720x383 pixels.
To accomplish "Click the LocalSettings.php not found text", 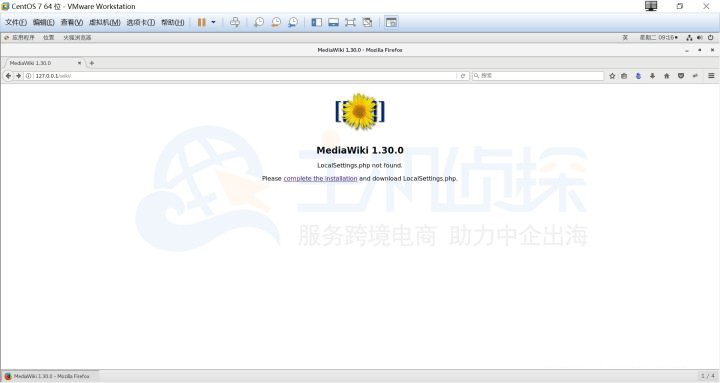I will [360, 165].
